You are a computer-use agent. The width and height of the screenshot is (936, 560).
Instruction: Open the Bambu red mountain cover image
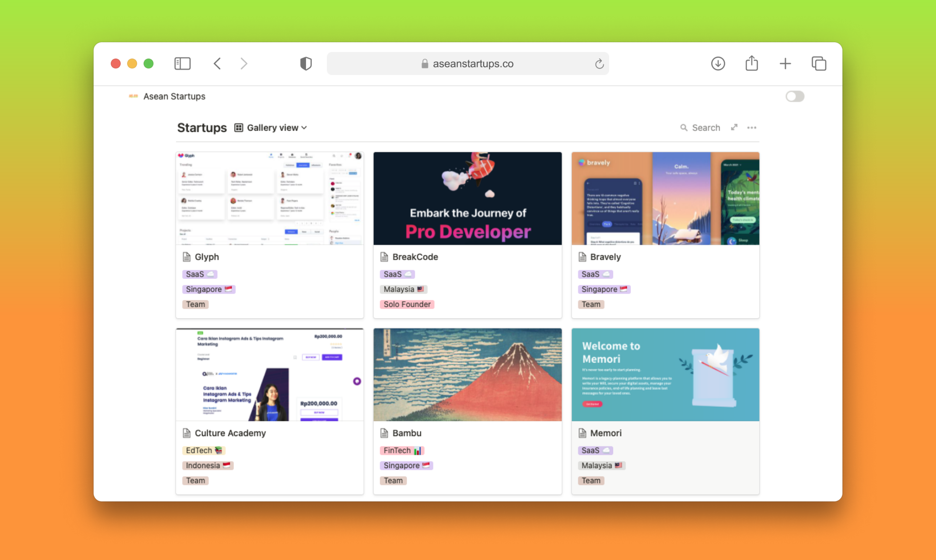(x=468, y=375)
